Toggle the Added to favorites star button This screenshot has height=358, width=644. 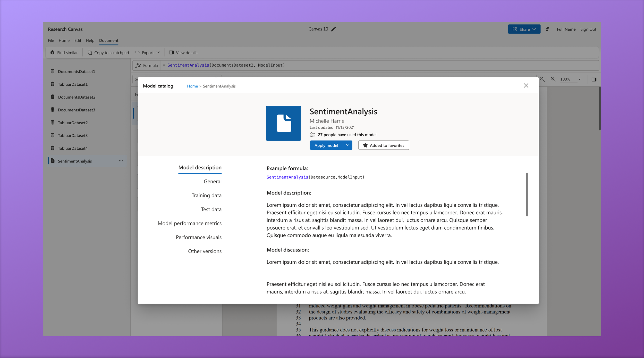coord(383,145)
